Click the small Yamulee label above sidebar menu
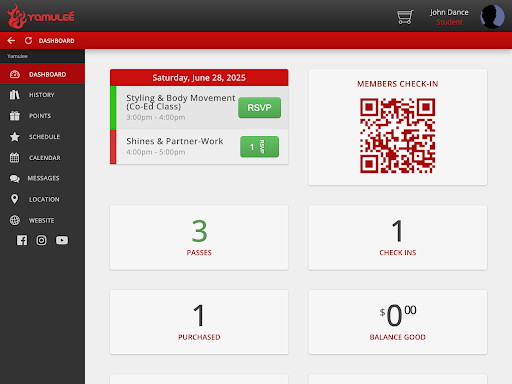 (17, 56)
